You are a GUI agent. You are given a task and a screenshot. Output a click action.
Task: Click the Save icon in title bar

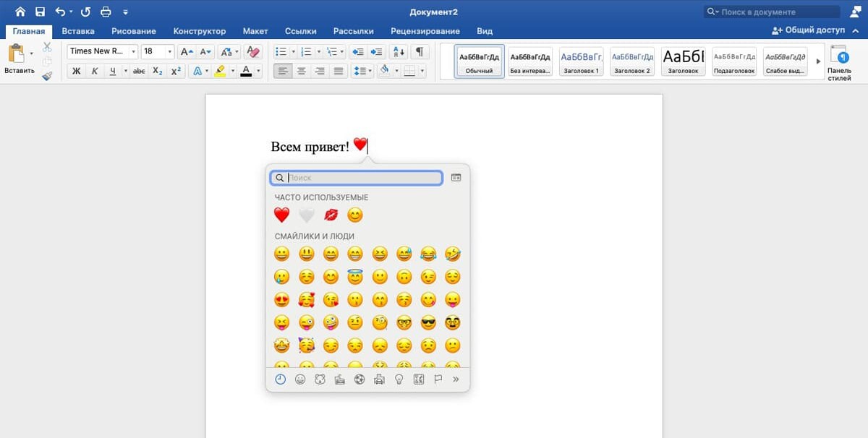coord(40,12)
